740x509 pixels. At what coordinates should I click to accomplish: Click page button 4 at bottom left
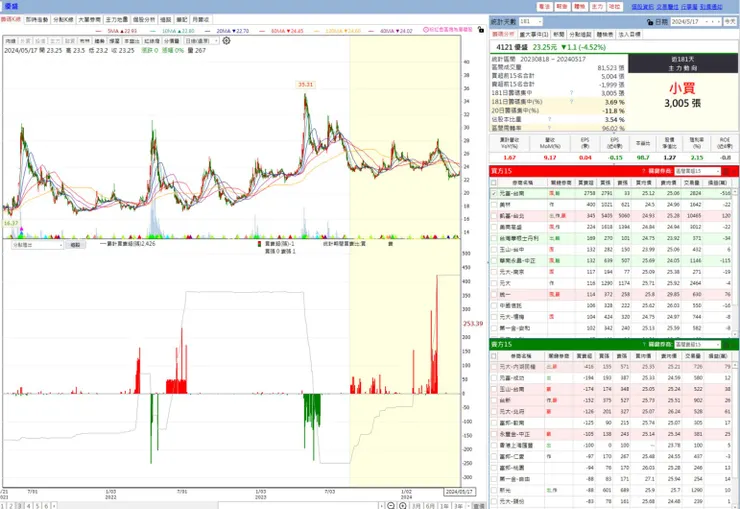[x=28, y=506]
